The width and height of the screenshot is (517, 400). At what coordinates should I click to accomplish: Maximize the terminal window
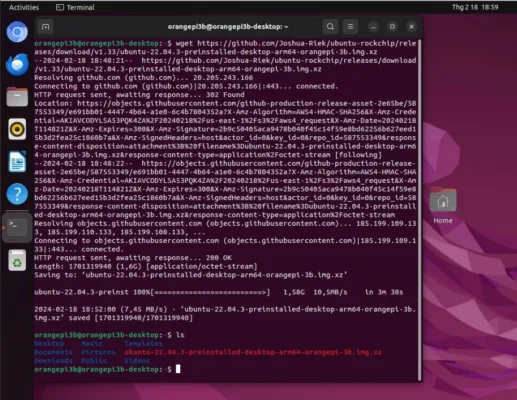(x=392, y=27)
